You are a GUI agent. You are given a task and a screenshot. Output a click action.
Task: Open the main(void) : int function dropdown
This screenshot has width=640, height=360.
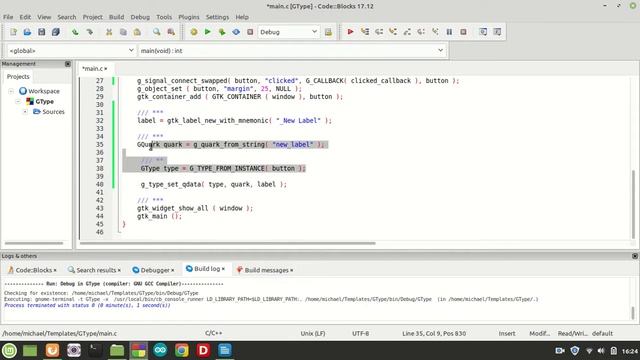291,51
